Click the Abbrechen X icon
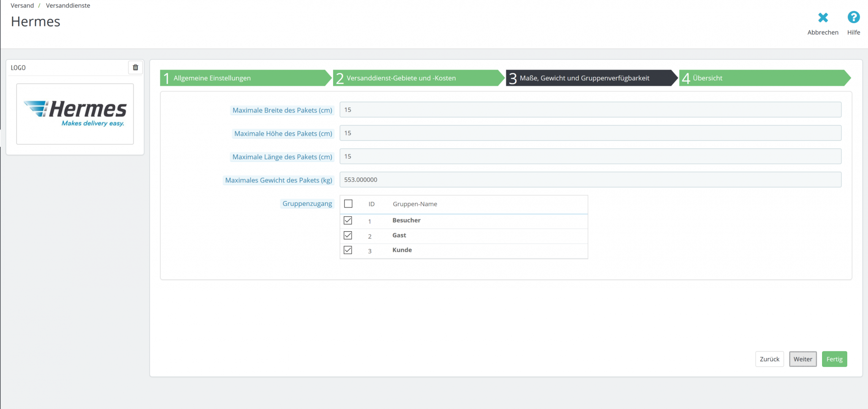The width and height of the screenshot is (868, 409). click(823, 17)
